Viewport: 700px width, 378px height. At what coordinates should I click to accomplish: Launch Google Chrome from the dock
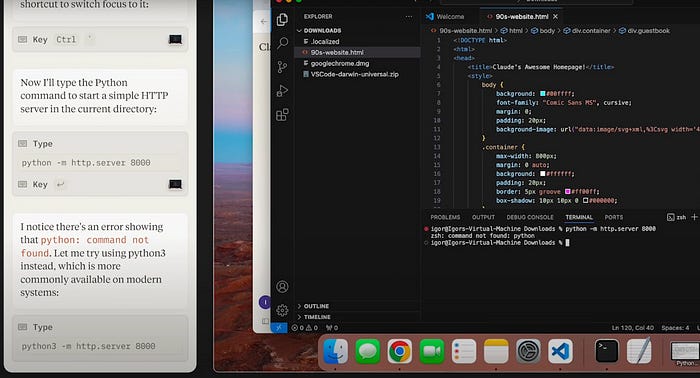399,351
